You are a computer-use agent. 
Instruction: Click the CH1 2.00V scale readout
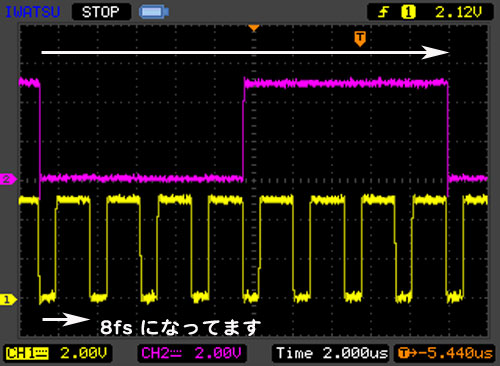(57, 353)
